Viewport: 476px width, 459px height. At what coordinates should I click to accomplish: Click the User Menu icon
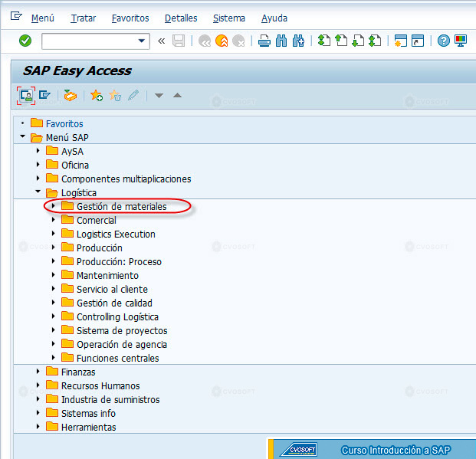pos(26,96)
